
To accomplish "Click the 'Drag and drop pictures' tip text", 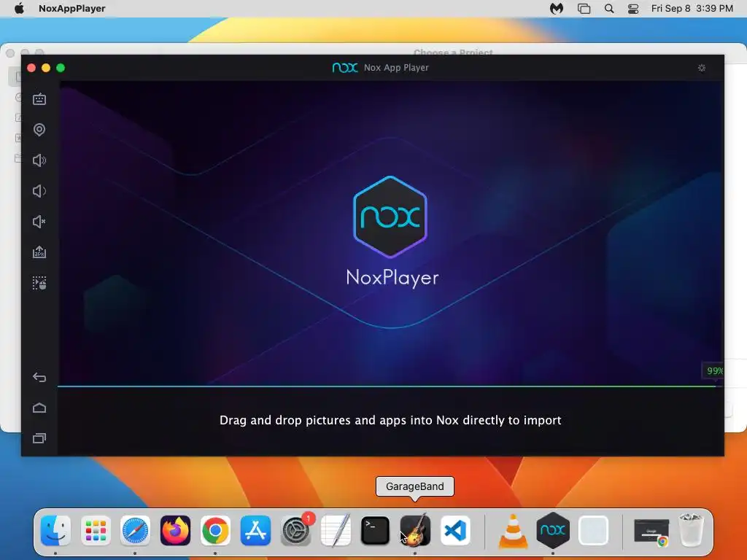I will [390, 420].
